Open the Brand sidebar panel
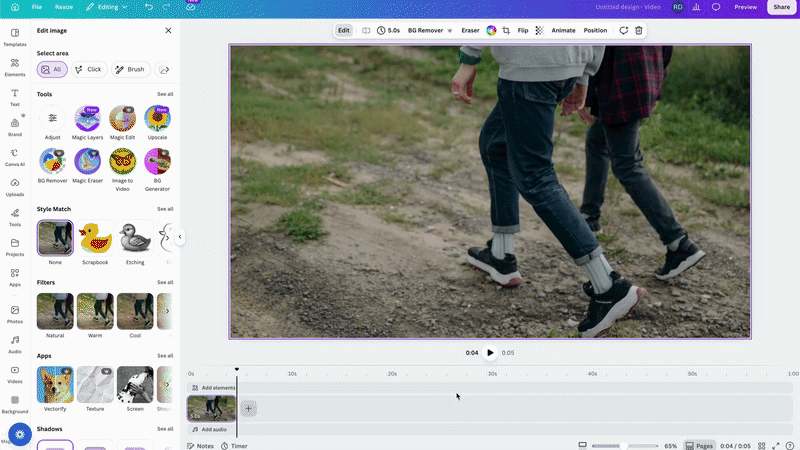The height and width of the screenshot is (450, 800). (15, 127)
